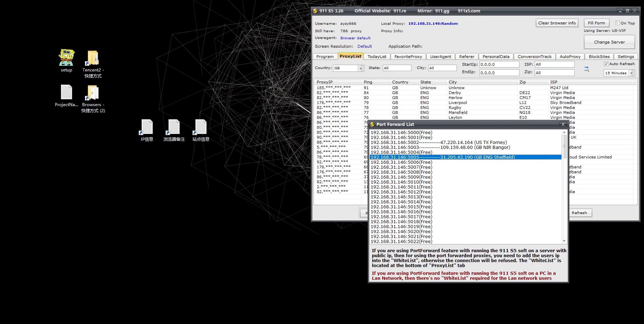Open the BlockSites tab
Screen dimensions: 644x324
(599, 57)
